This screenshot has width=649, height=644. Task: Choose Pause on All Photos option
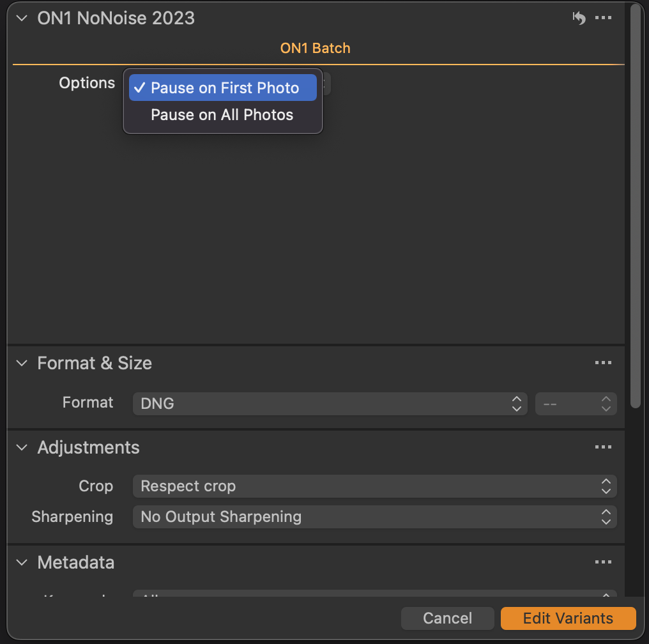coord(223,114)
